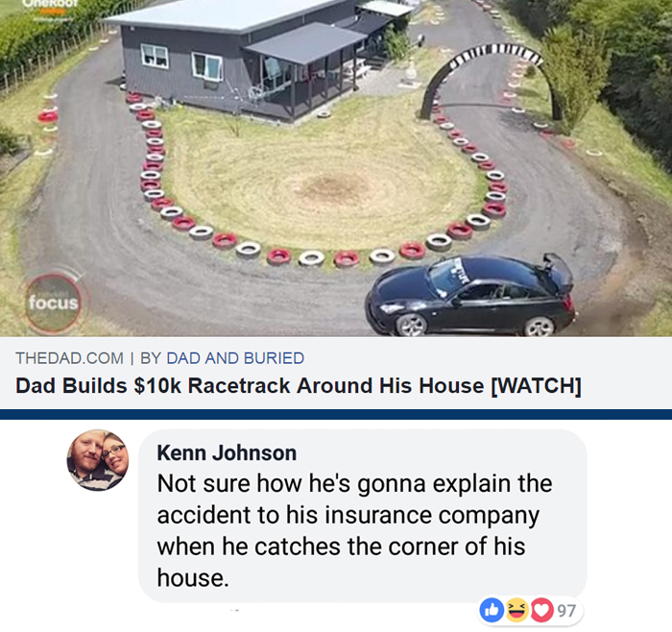Open Kenn Johnson's profile picture
The width and height of the screenshot is (672, 632).
pos(98,460)
